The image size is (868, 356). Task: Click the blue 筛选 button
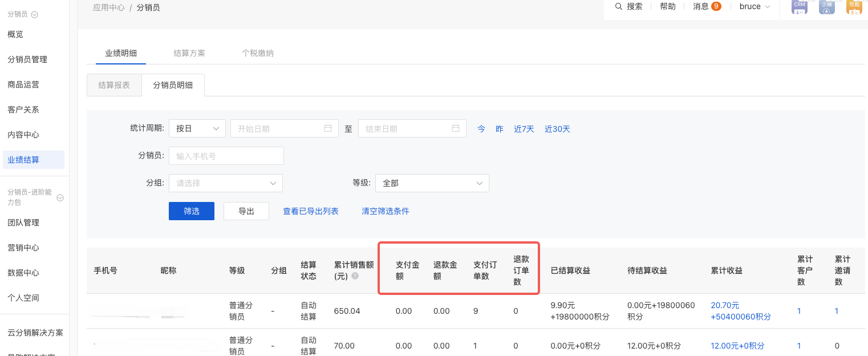point(192,211)
